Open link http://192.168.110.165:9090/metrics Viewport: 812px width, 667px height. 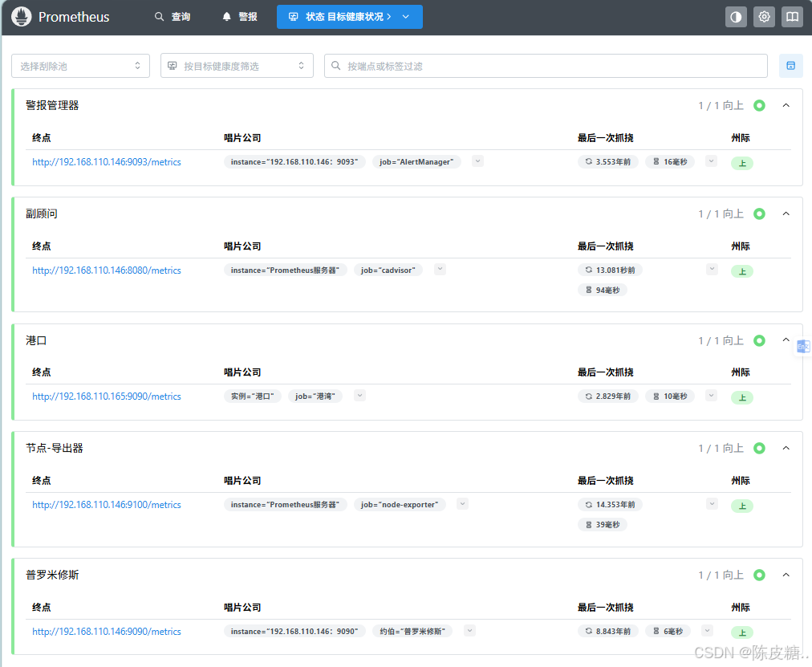click(x=107, y=397)
